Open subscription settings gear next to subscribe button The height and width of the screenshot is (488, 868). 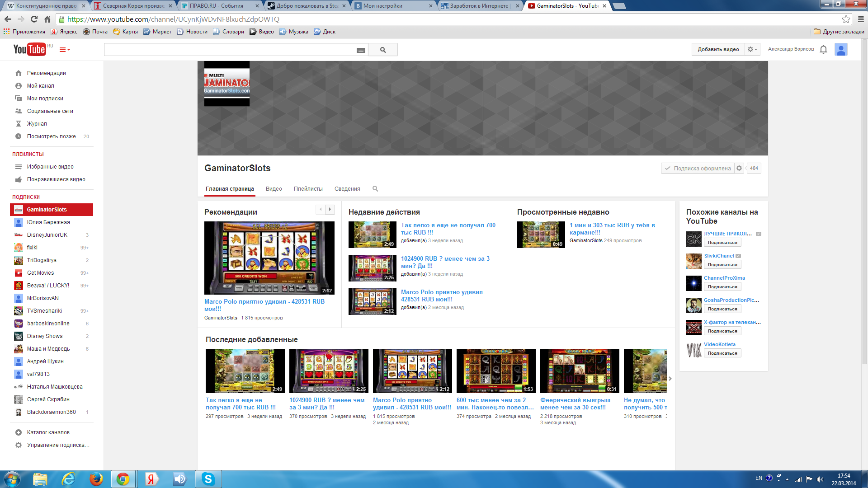pyautogui.click(x=739, y=168)
